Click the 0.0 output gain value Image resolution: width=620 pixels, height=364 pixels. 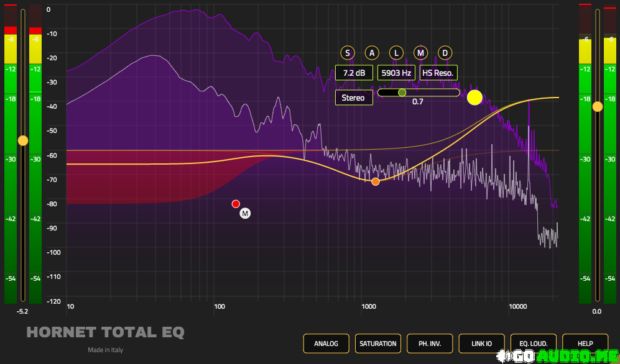[x=597, y=311]
